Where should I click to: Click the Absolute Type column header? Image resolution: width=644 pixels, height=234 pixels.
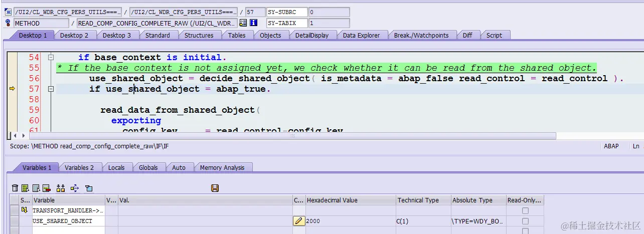coord(478,200)
